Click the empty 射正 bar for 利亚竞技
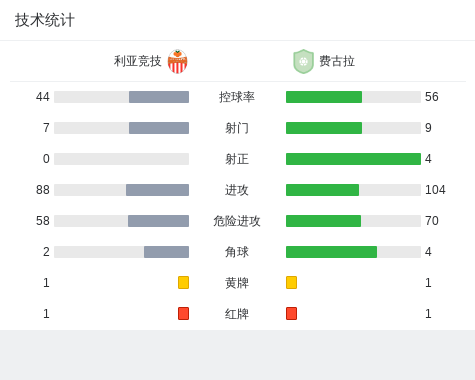475x380 pixels. tap(121, 159)
